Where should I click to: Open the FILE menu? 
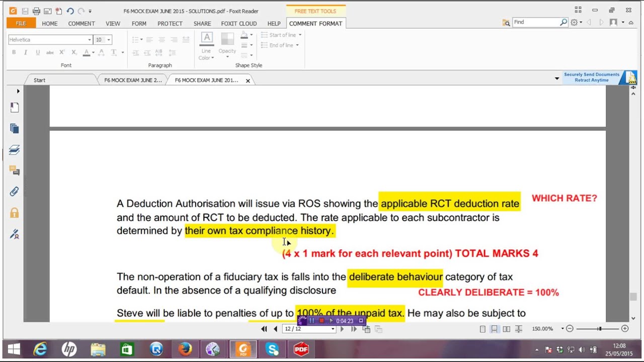point(21,24)
